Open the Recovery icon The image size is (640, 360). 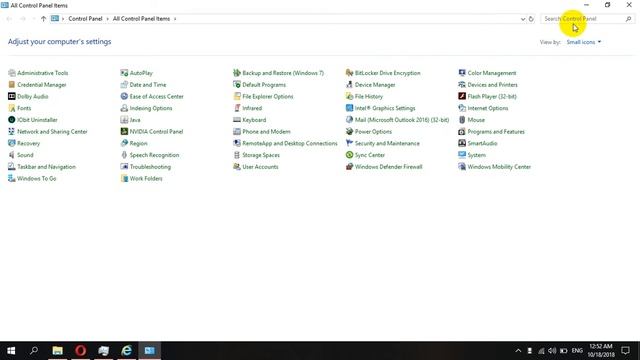click(x=12, y=143)
